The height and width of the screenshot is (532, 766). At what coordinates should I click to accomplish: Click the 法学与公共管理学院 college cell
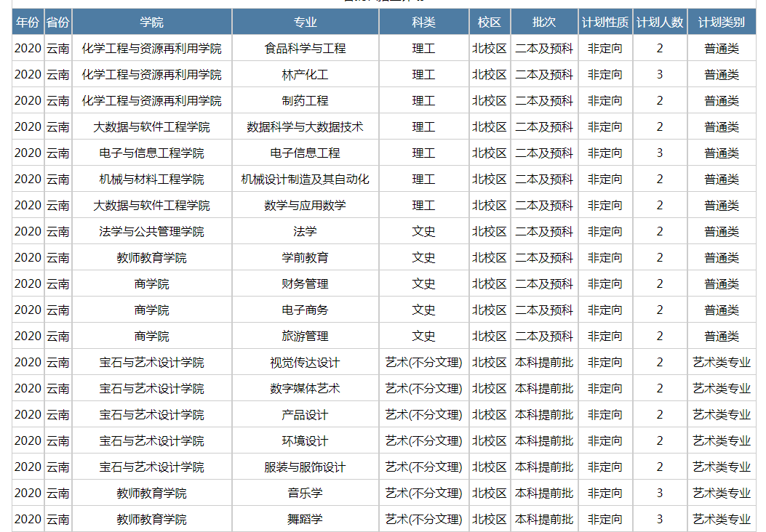(151, 232)
